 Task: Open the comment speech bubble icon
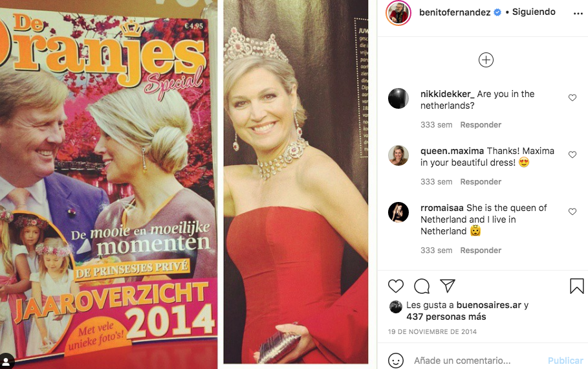point(422,286)
